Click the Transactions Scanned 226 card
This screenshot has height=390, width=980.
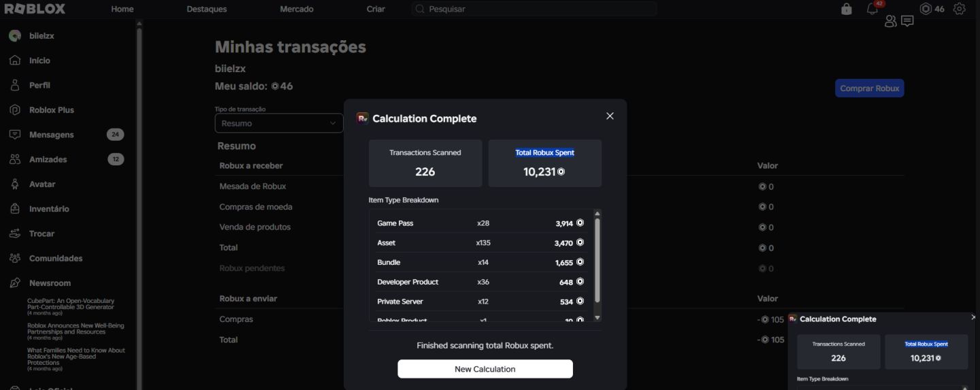click(x=425, y=163)
